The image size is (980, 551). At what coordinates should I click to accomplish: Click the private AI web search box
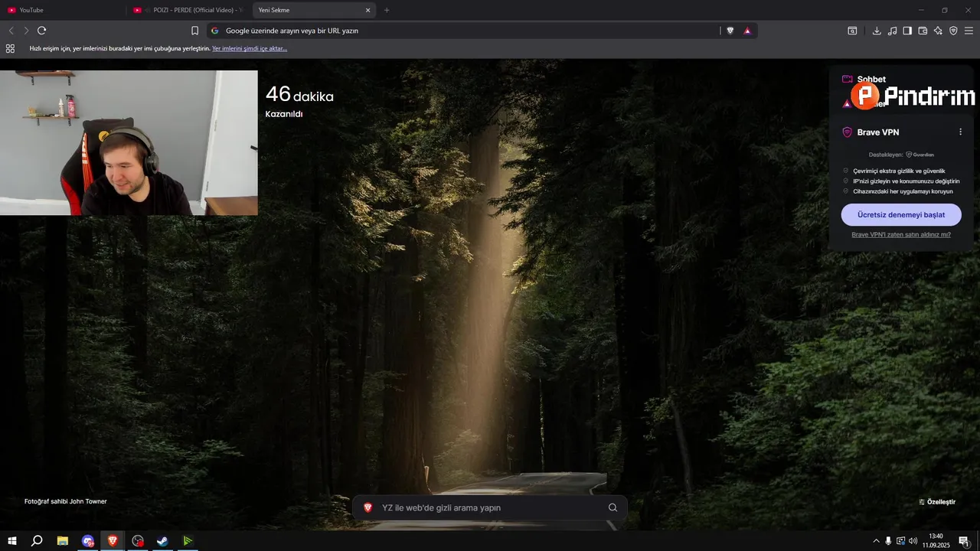coord(490,507)
